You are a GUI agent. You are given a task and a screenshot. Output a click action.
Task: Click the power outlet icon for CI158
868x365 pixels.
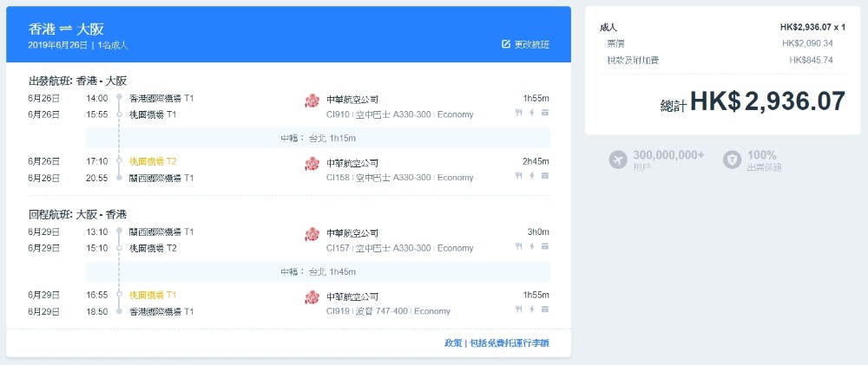531,176
